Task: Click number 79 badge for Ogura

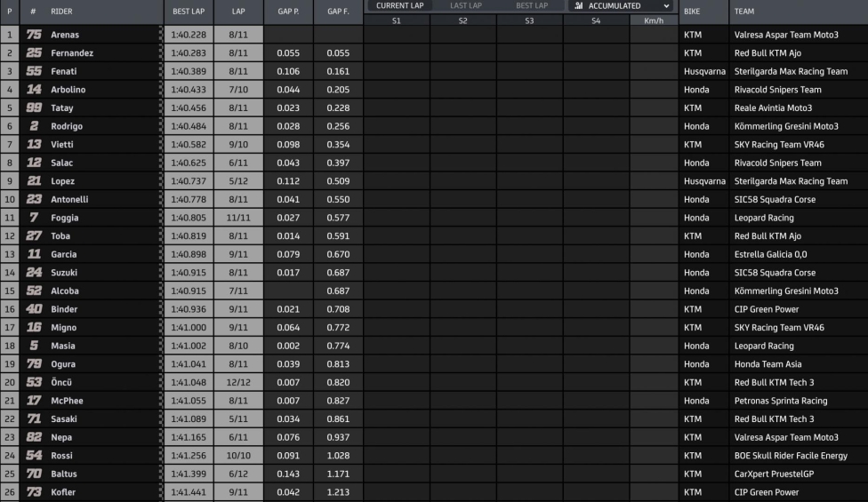Action: pyautogui.click(x=34, y=363)
